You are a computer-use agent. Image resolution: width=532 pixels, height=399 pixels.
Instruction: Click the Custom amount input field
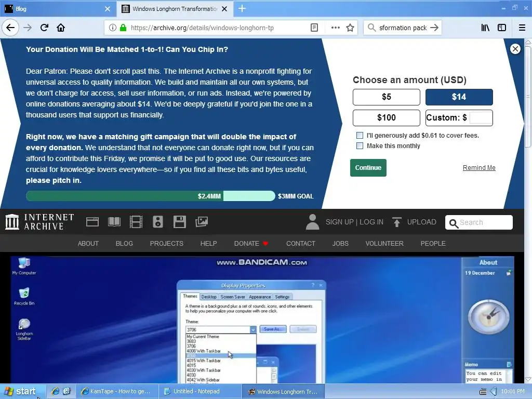481,118
